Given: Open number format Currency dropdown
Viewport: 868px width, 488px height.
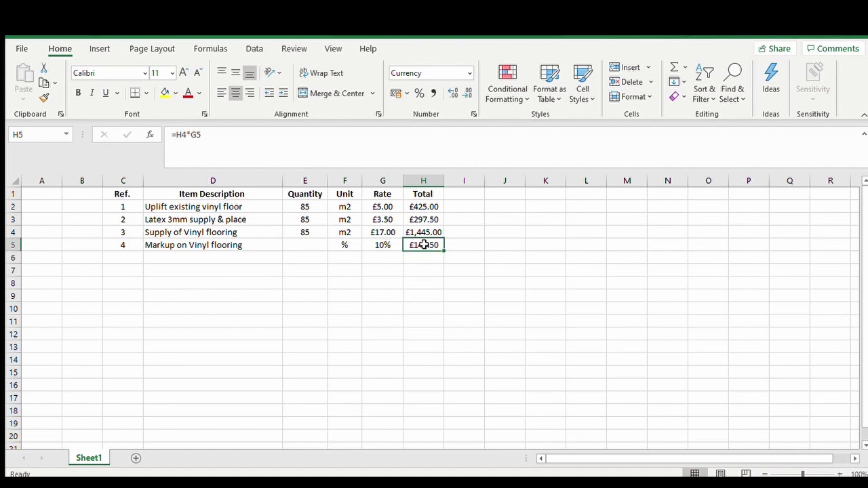Looking at the screenshot, I should pyautogui.click(x=469, y=73).
